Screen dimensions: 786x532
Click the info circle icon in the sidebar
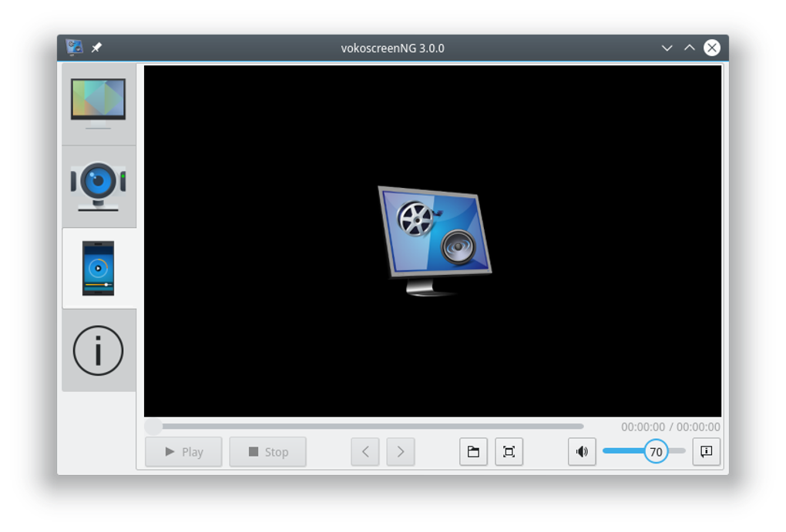99,348
